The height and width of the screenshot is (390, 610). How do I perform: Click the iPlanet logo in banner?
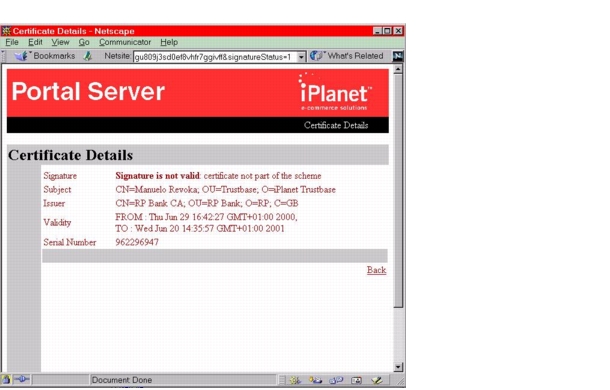tap(335, 92)
